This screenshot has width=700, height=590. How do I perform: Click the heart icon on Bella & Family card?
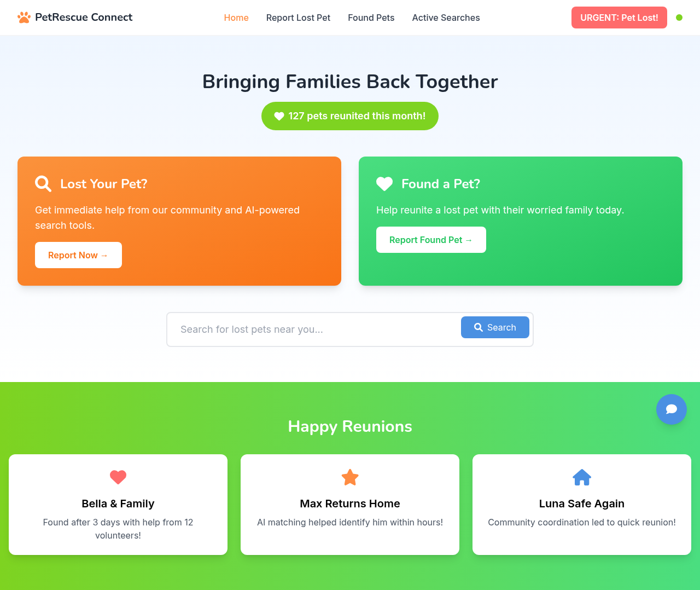(118, 477)
